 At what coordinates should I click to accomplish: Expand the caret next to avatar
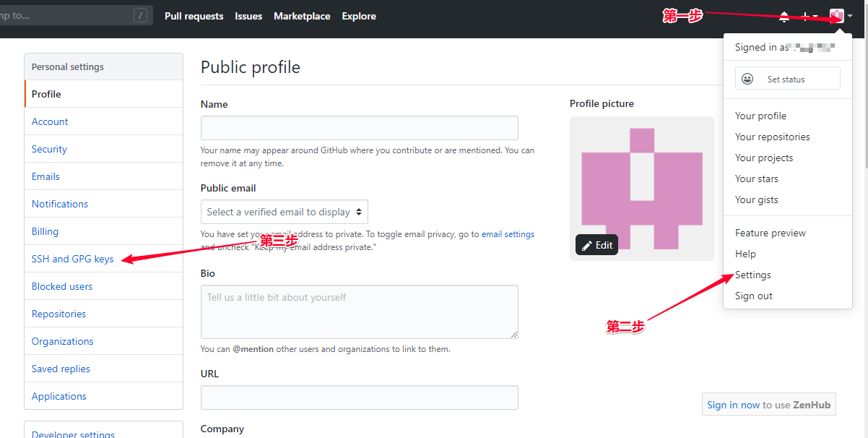[x=850, y=16]
